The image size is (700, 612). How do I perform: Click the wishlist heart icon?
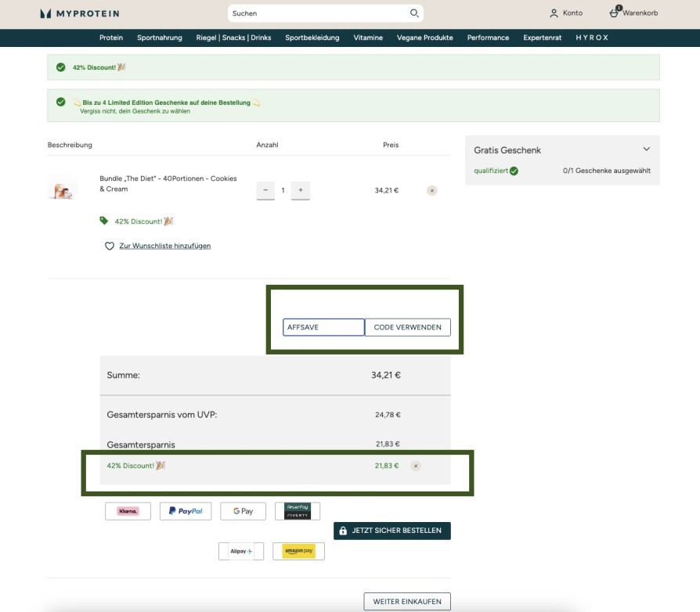click(110, 246)
